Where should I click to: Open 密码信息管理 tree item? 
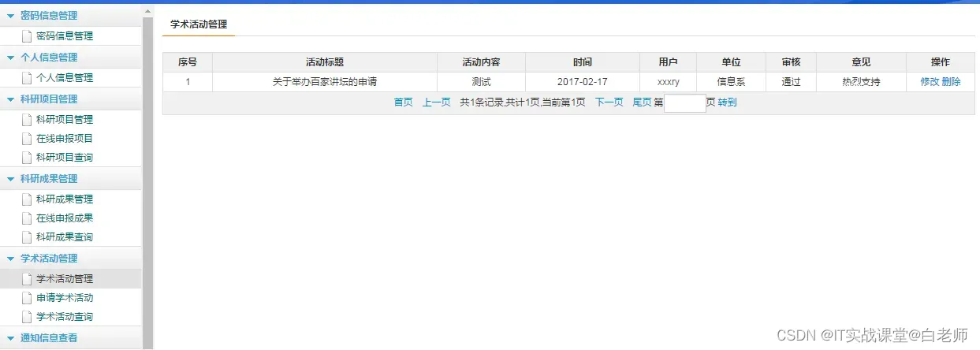pos(65,36)
